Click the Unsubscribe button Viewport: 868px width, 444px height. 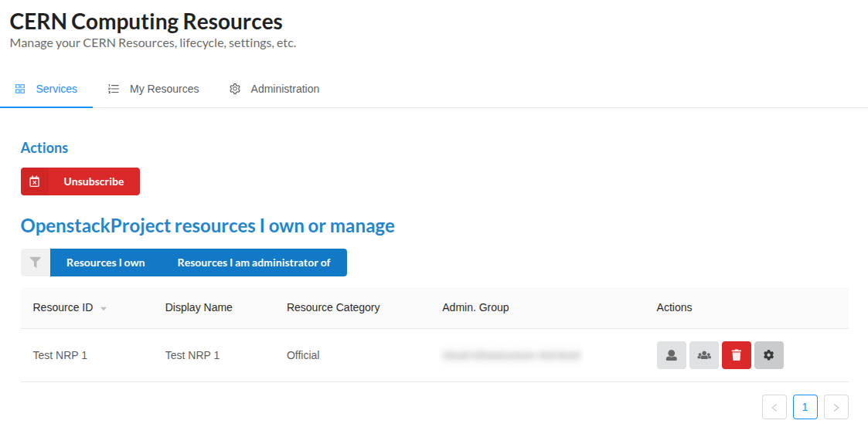coord(80,181)
